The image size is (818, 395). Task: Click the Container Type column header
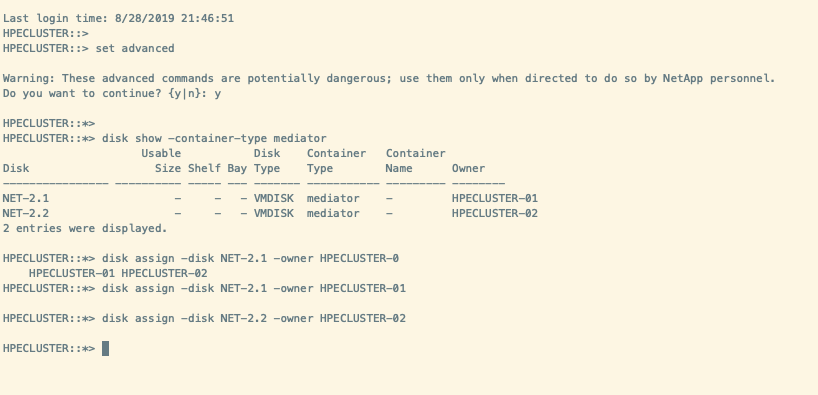336,161
